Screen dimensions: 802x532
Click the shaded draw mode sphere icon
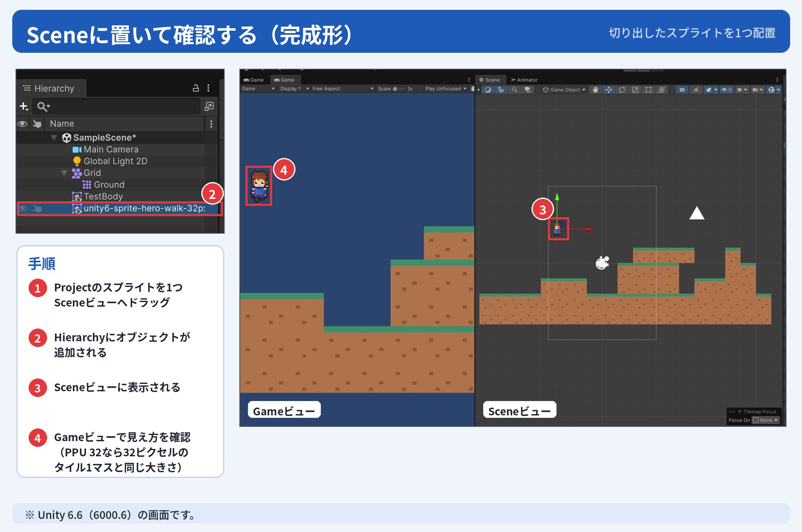click(488, 90)
